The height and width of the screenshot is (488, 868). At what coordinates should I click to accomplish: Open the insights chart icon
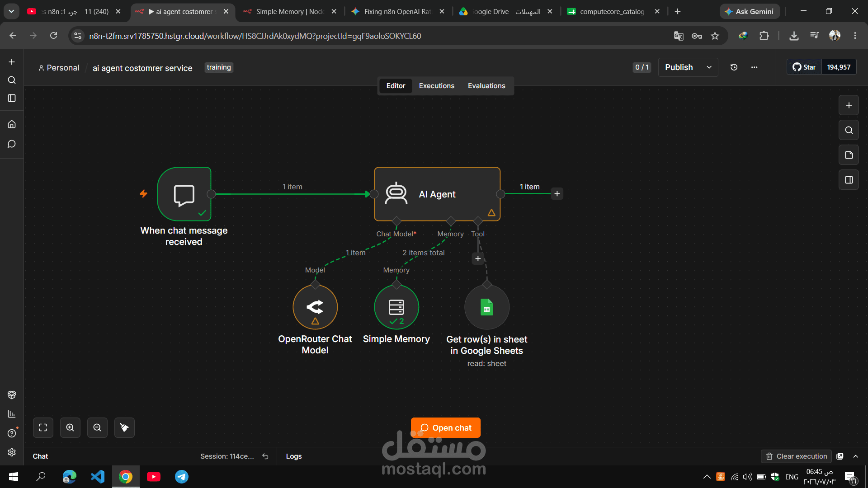pyautogui.click(x=12, y=414)
